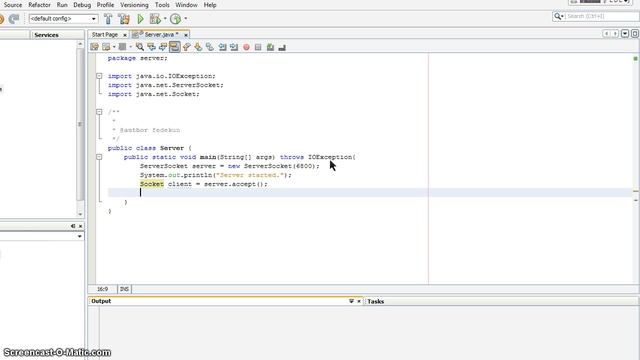This screenshot has width=640, height=360.
Task: Open the Profile menu
Action: pos(105,5)
